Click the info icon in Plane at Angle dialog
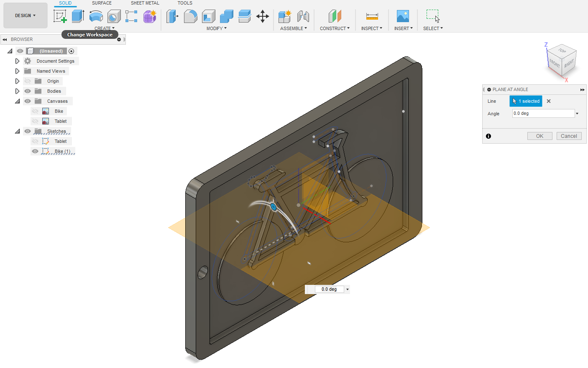Screen dimensions: 588x368 488,136
